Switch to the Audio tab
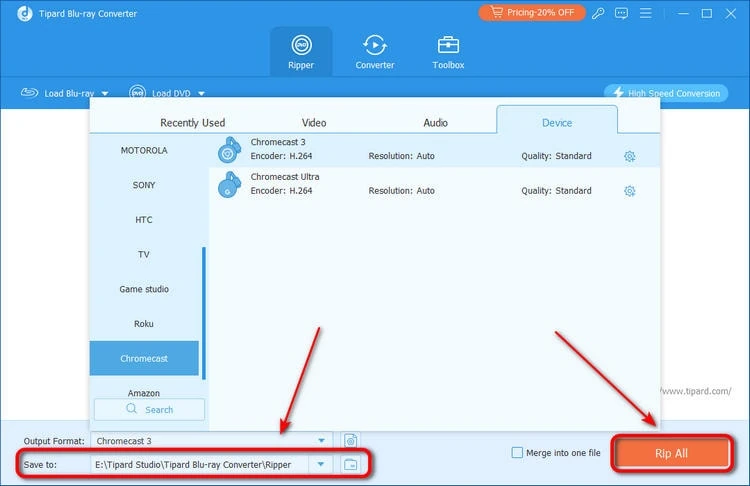 pyautogui.click(x=435, y=123)
